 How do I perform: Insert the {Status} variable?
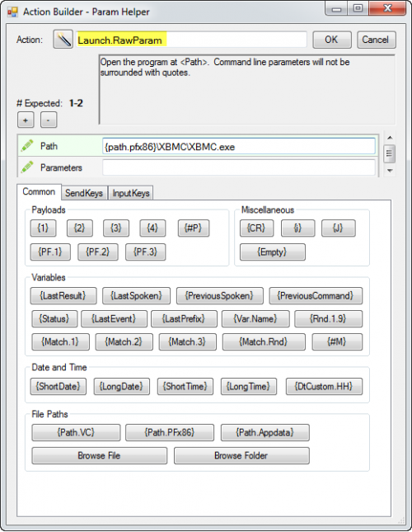pyautogui.click(x=54, y=319)
